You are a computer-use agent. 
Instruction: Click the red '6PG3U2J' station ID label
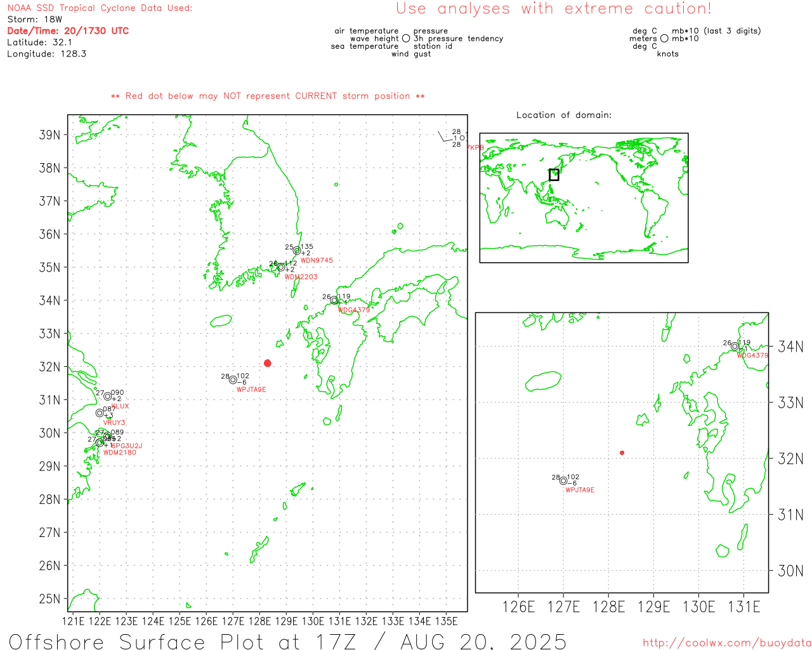click(127, 446)
